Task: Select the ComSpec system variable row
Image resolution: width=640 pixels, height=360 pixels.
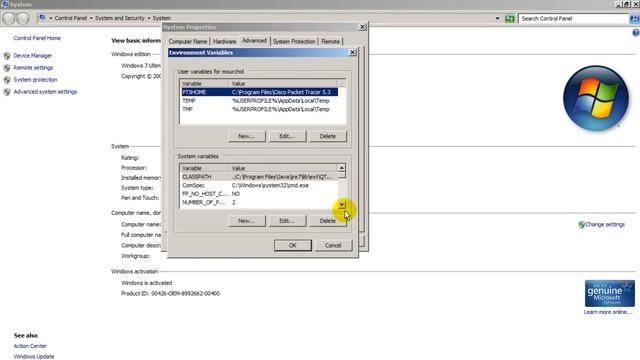Action: [259, 185]
